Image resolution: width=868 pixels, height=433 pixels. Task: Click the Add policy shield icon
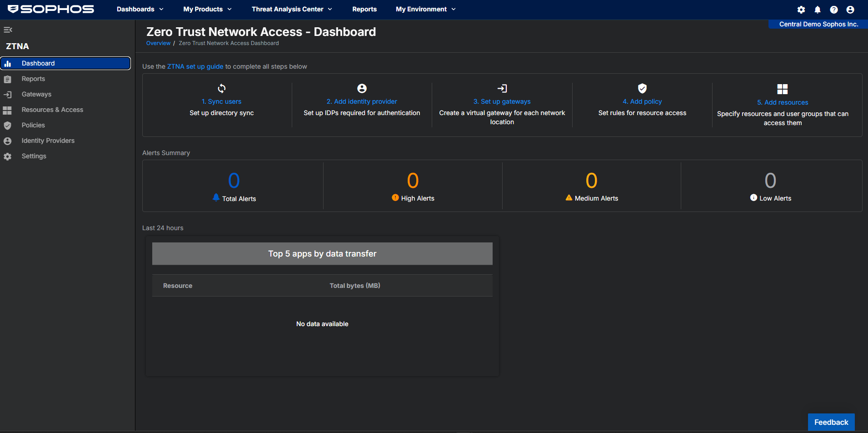(x=642, y=88)
